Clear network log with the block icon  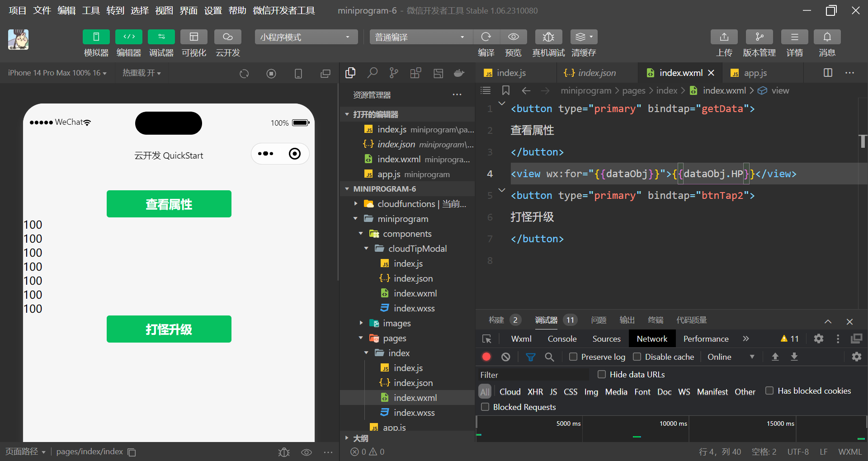point(506,357)
